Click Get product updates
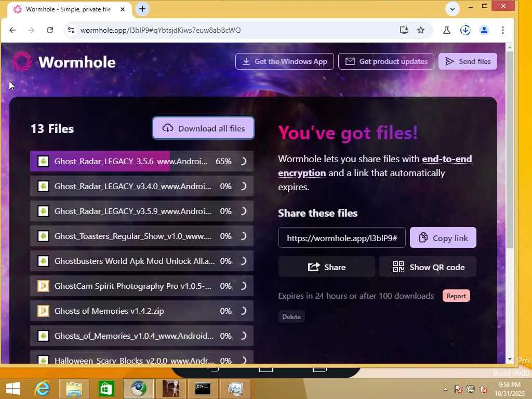The width and height of the screenshot is (532, 399). (386, 61)
